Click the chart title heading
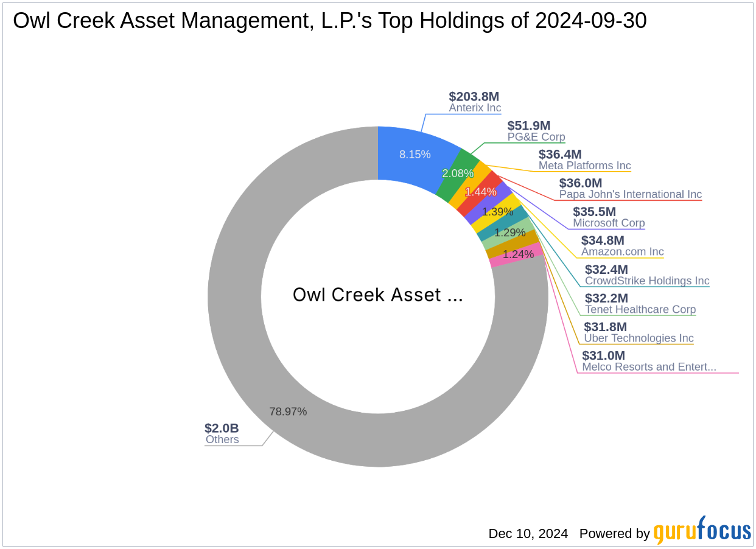Viewport: 756px width, 549px height. coord(330,21)
